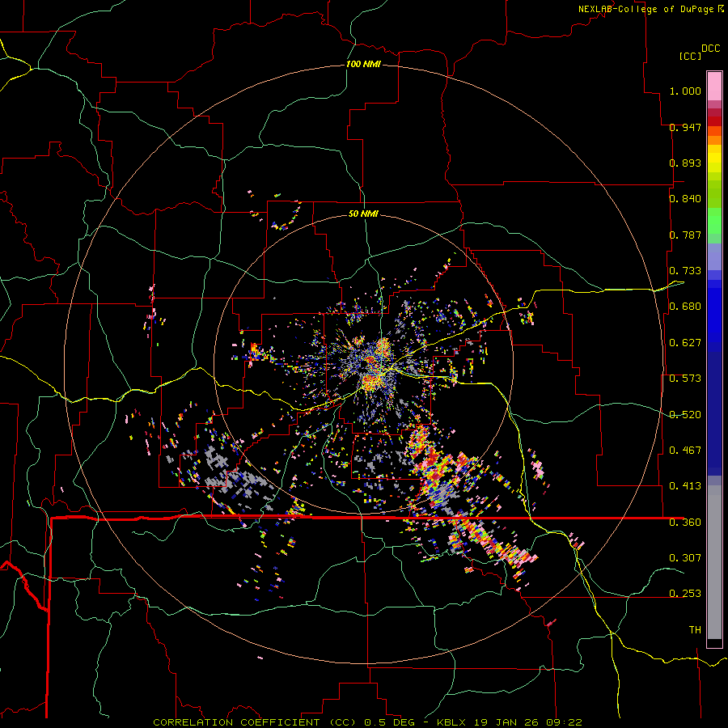Screen dimensions: 728x728
Task: Click the 0.680 value on color scale
Action: 685,307
